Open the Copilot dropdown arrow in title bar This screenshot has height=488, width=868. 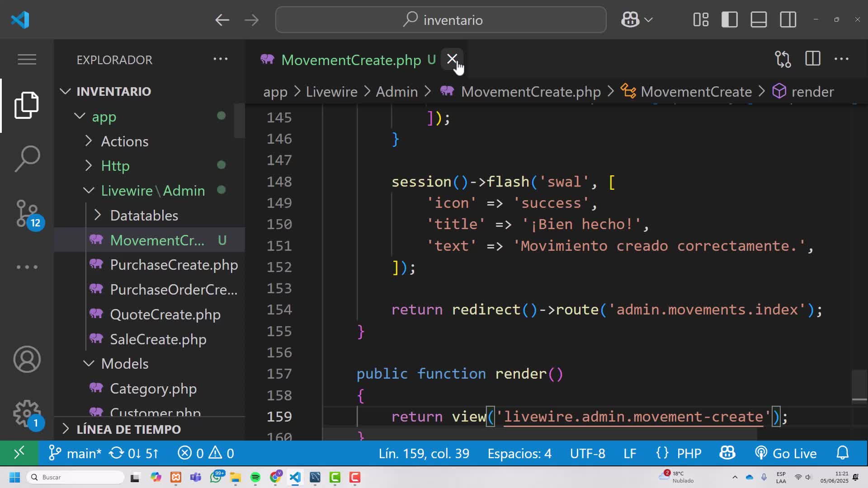(648, 20)
